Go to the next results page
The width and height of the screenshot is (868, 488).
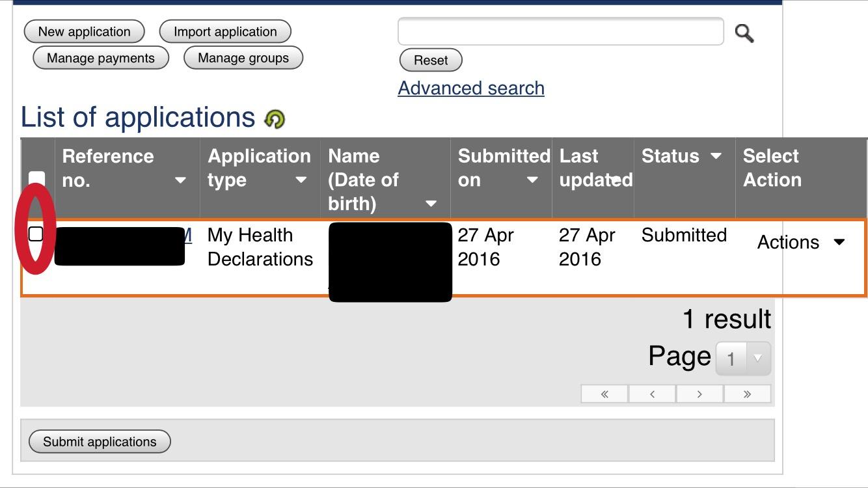(699, 394)
